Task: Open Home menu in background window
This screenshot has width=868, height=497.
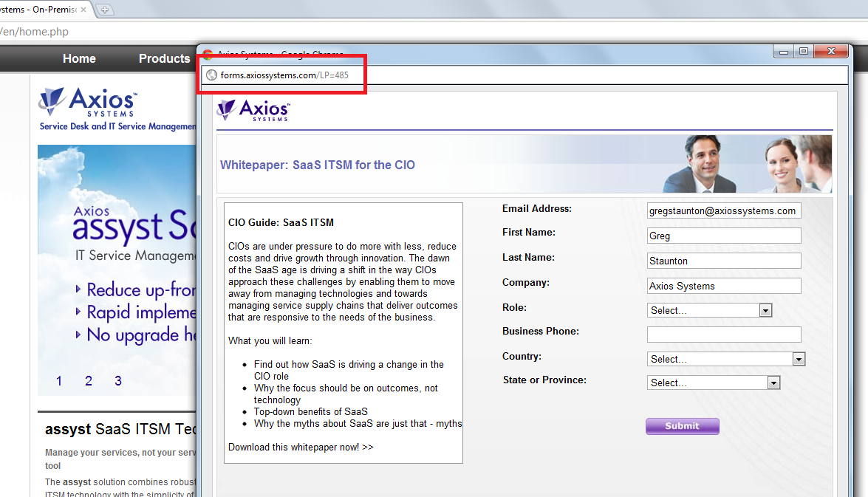Action: tap(79, 58)
